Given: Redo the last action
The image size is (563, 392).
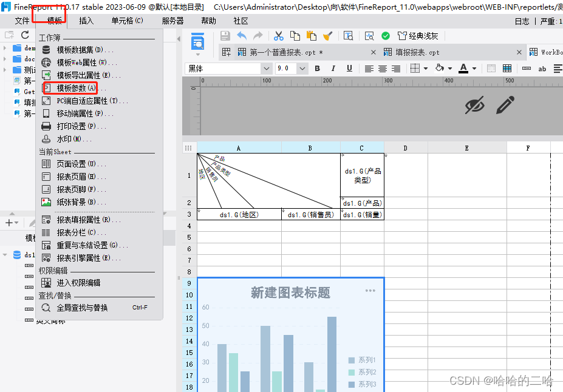Looking at the screenshot, I should pyautogui.click(x=257, y=36).
